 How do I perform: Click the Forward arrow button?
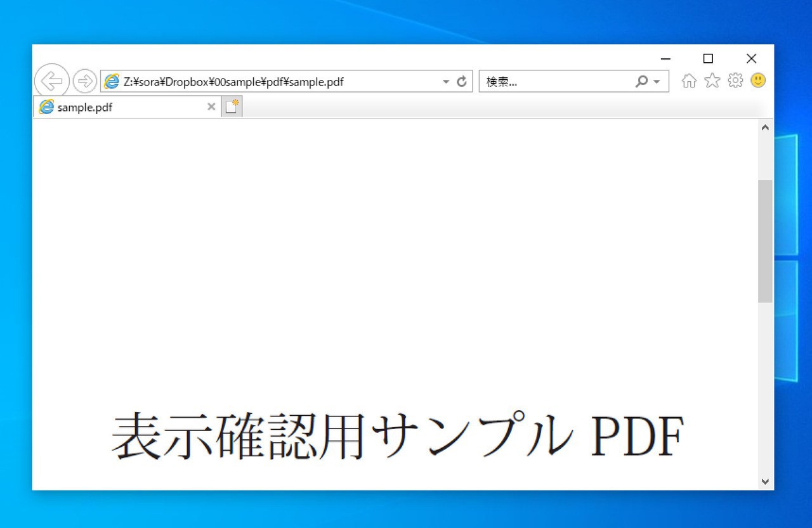(84, 81)
